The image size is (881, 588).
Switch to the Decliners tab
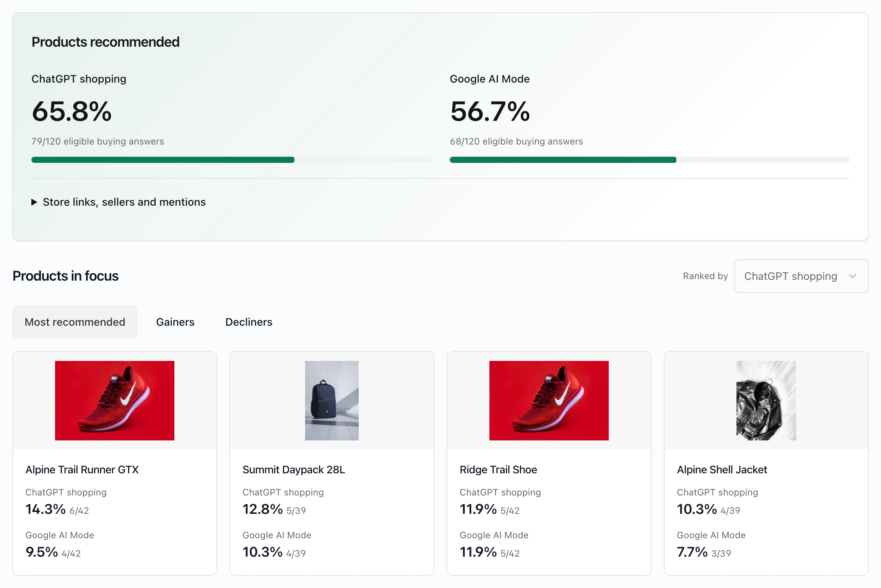point(249,322)
